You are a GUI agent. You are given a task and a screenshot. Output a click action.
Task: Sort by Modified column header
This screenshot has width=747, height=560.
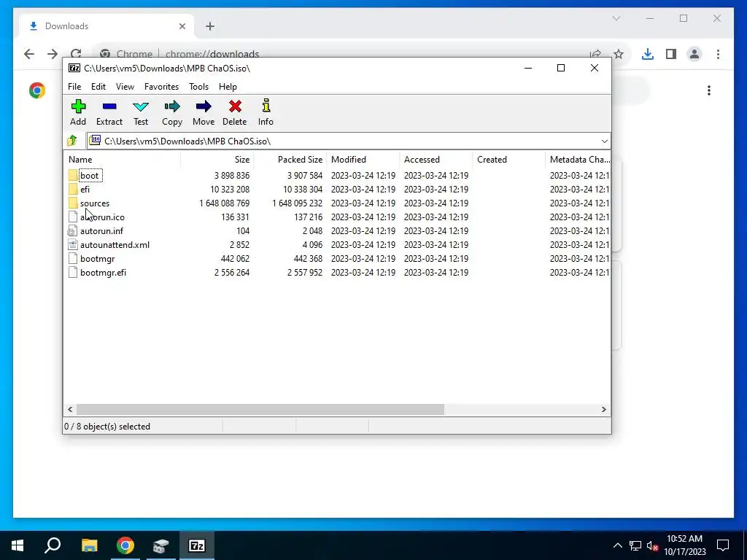[363, 160]
